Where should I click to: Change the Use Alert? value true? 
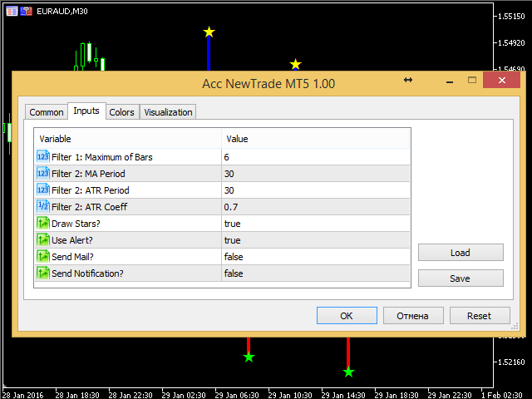point(316,240)
